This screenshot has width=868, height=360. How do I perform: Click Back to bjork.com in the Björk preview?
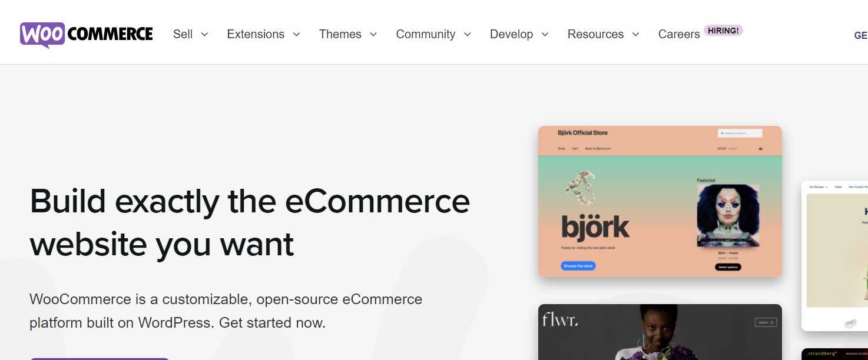(x=598, y=149)
